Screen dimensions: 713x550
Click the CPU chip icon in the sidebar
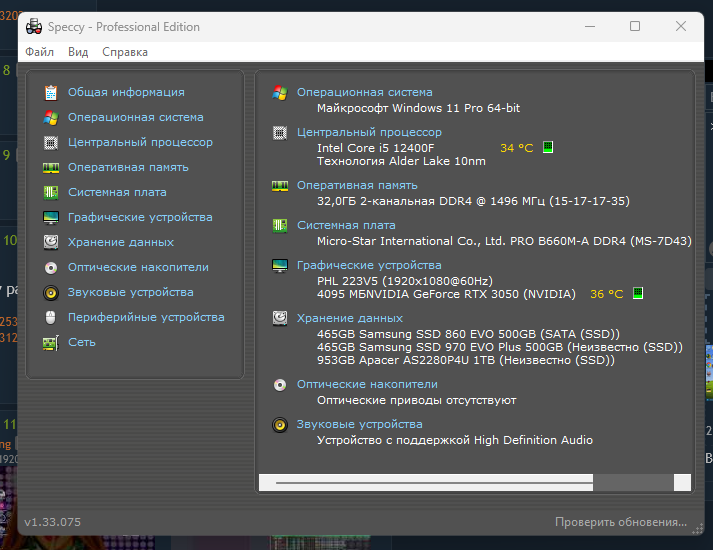tap(50, 142)
